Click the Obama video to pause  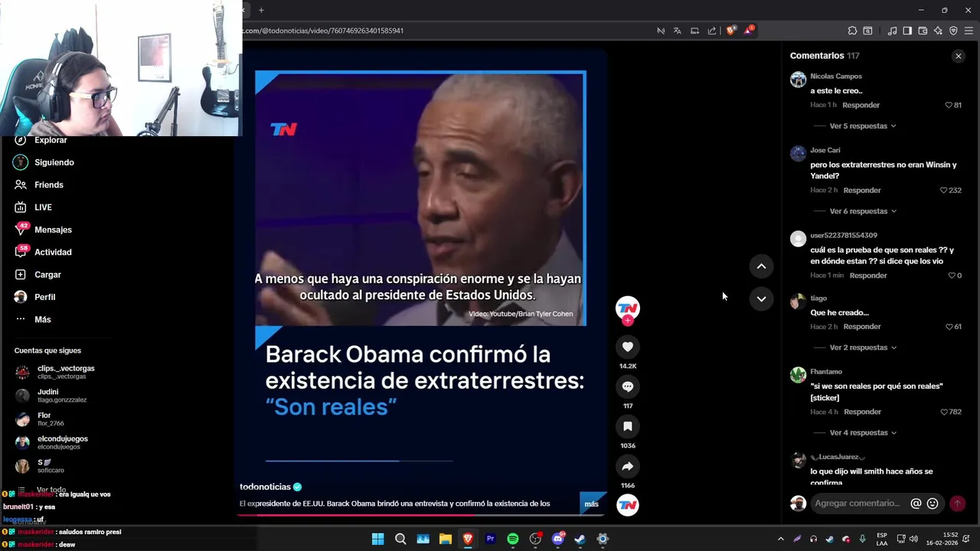pos(420,199)
